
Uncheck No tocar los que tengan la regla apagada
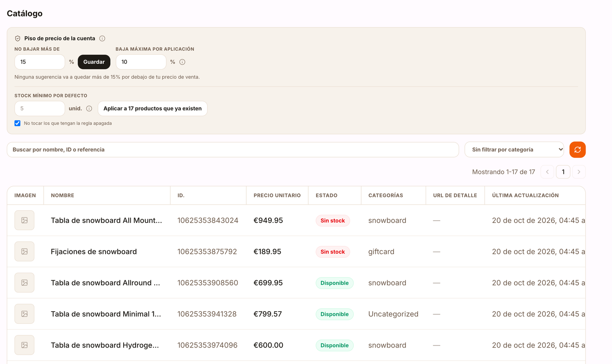tap(18, 123)
